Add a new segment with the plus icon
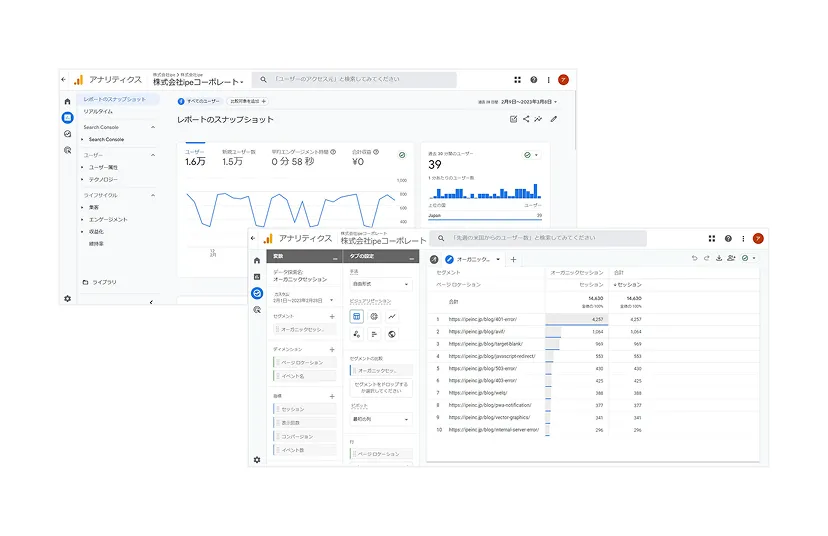The width and height of the screenshot is (828, 536). tap(332, 316)
